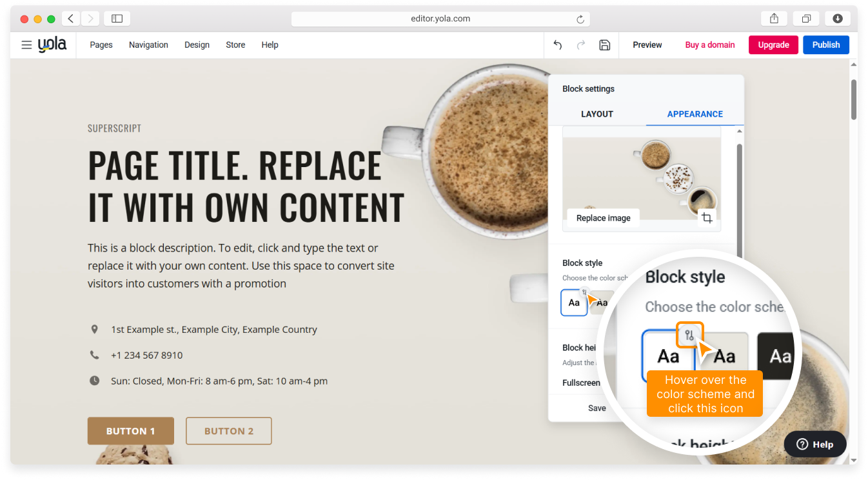Open the Pages menu
This screenshot has height=480, width=868.
coord(101,45)
